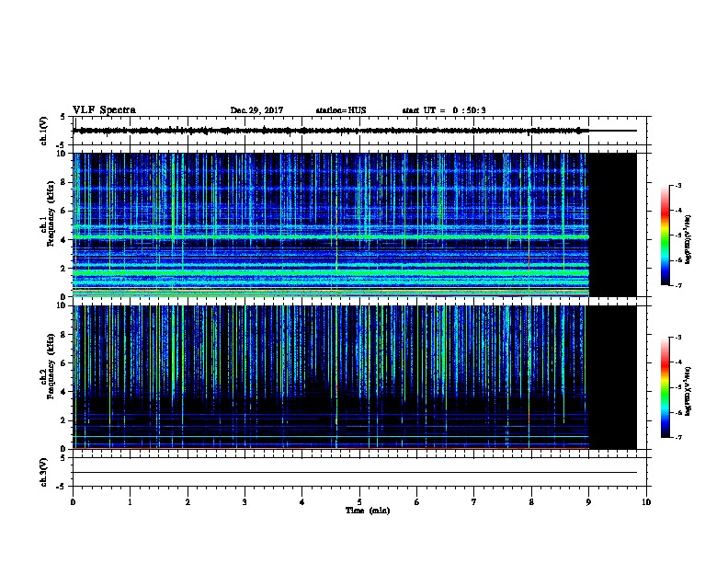Click the "6" kHz tick of the ch.2 frequency axis
The image size is (728, 563).
[x=65, y=363]
